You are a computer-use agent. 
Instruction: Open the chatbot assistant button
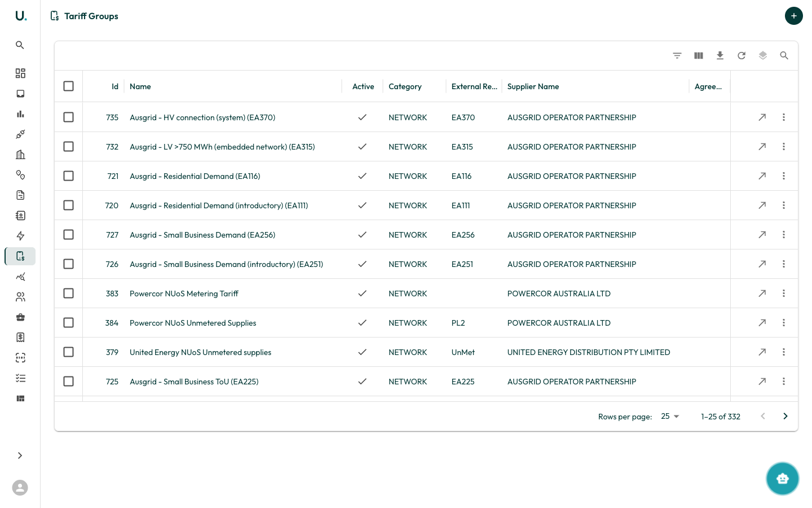coord(782,479)
